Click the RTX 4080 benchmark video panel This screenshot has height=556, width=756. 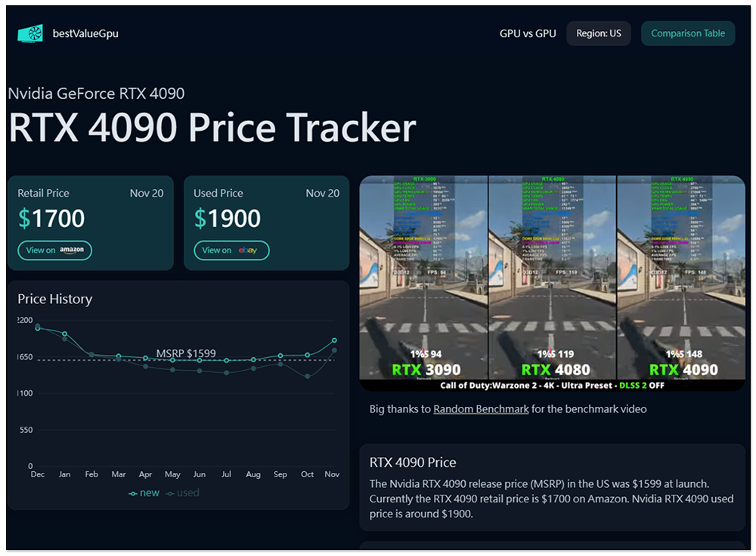coord(553,283)
